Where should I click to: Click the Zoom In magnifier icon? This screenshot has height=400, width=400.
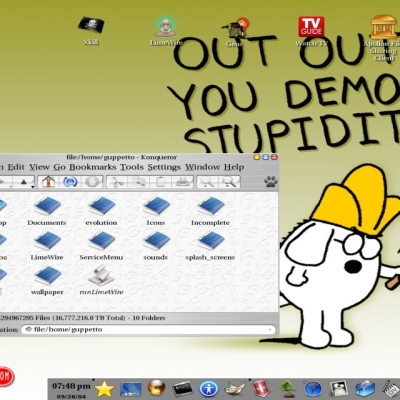click(x=207, y=182)
